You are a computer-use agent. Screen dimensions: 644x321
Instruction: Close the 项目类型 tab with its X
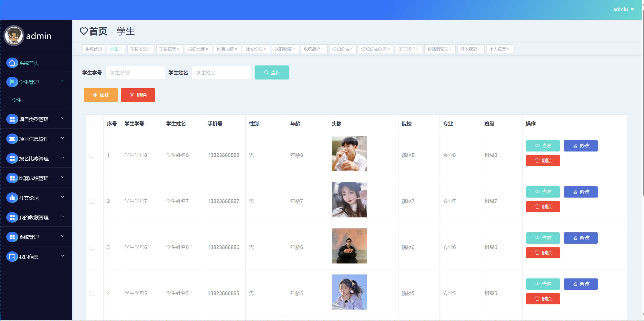149,49
